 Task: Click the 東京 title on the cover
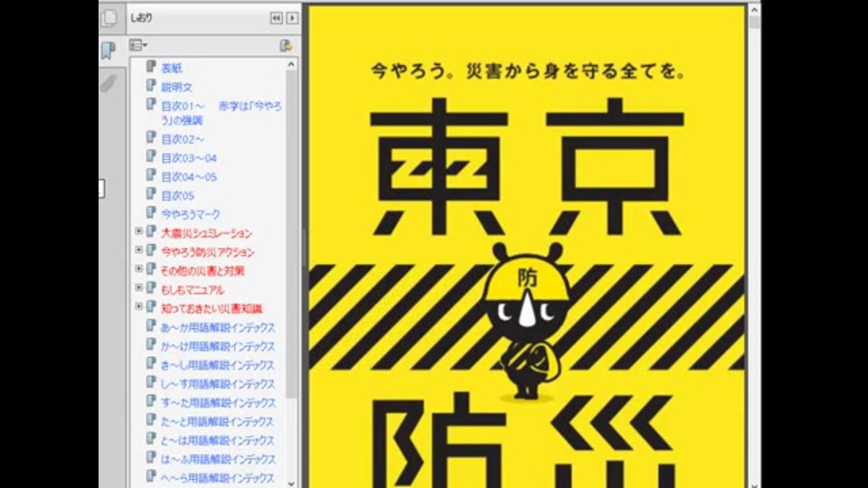tap(527, 168)
